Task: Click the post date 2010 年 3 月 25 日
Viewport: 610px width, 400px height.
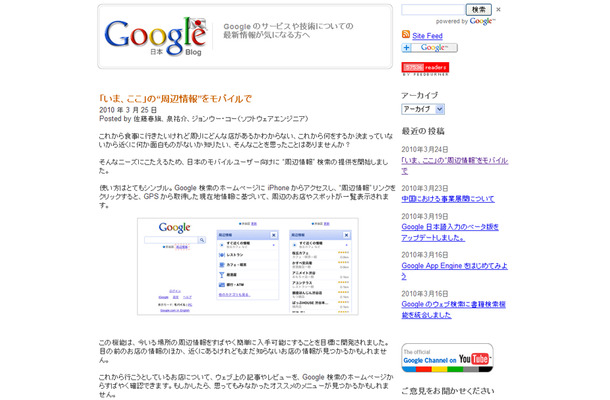Action: click(128, 110)
